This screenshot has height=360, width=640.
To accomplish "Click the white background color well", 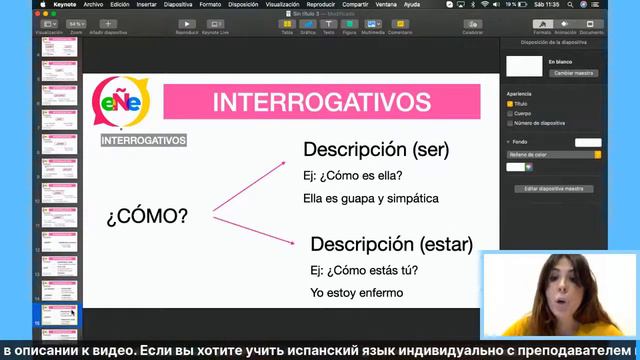I will click(x=516, y=167).
